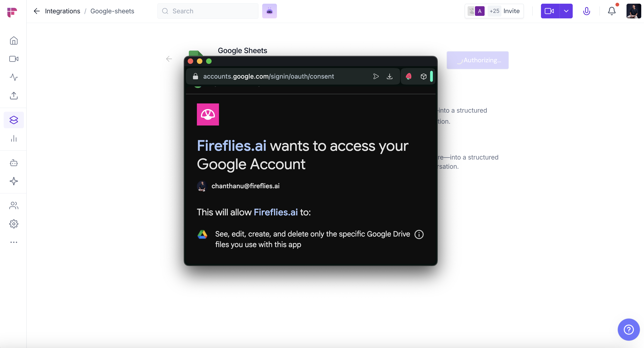Expand the three-dot more menu in sidebar
The height and width of the screenshot is (348, 644).
(x=14, y=242)
